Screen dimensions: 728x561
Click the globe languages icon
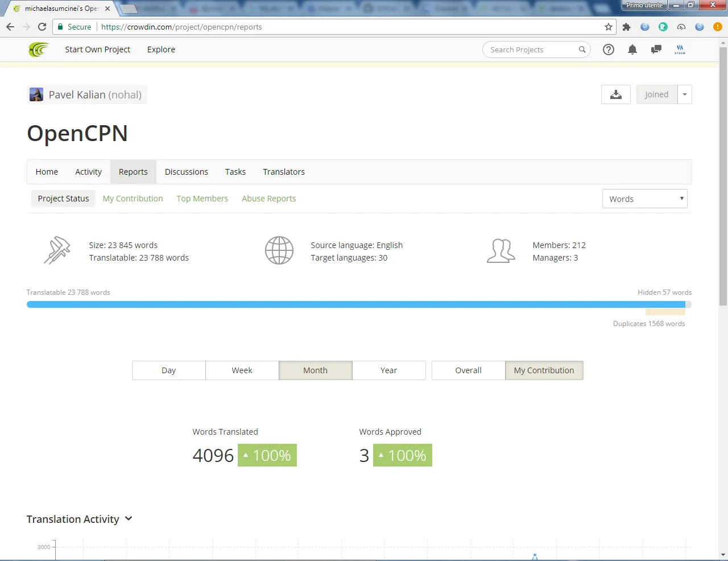point(279,250)
